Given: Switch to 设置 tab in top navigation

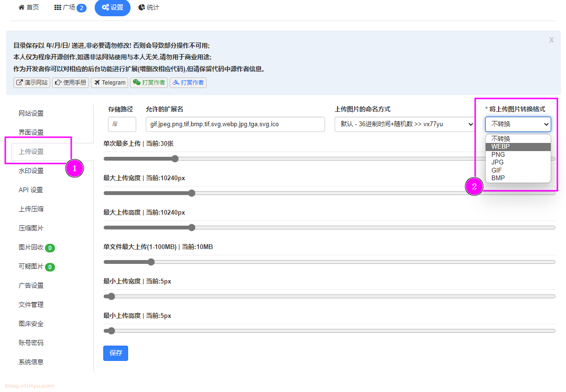Looking at the screenshot, I should (112, 8).
